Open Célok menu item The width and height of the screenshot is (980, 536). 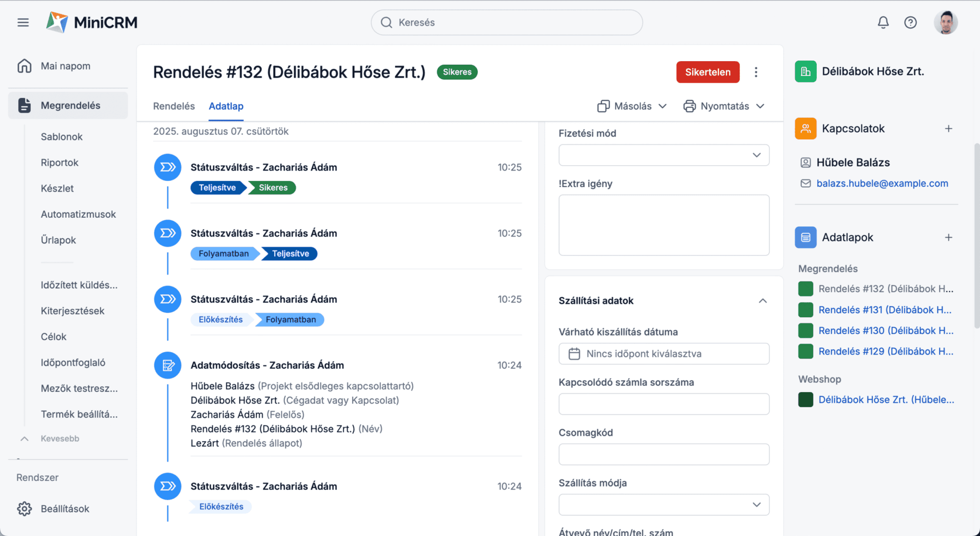[54, 337]
